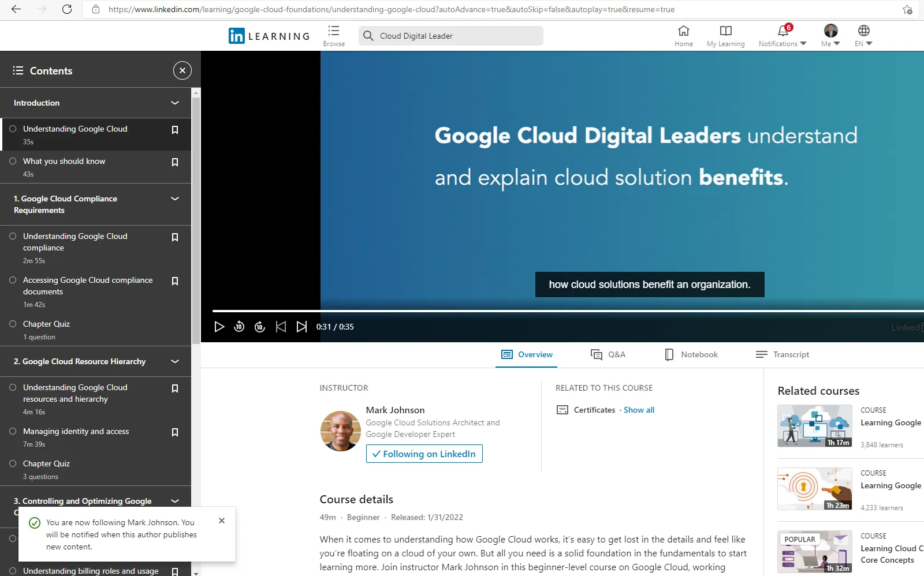924x576 pixels.
Task: Click Mark Johnson's profile photo
Action: coord(341,431)
